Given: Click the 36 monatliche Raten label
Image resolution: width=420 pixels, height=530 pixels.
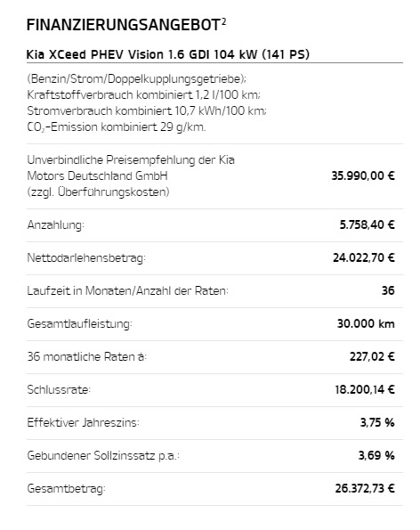Looking at the screenshot, I should 87,356.
